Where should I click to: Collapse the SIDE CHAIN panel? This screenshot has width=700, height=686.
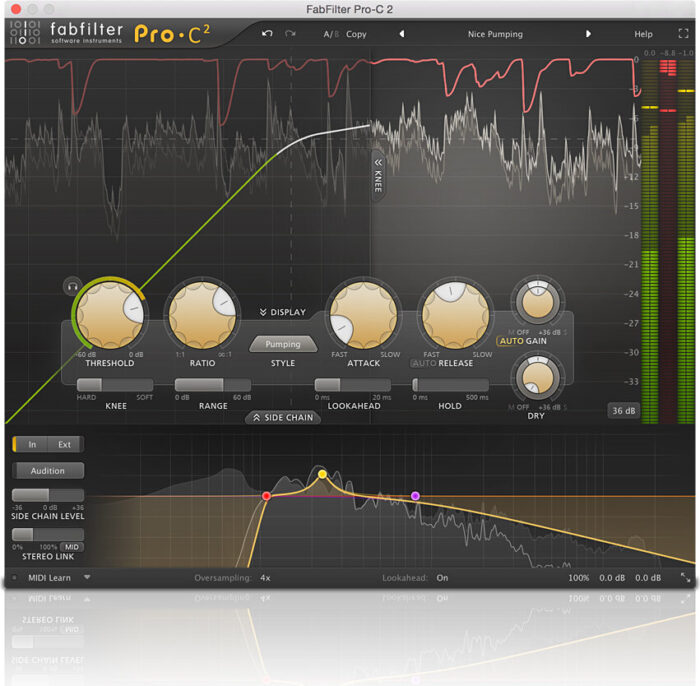(x=283, y=418)
